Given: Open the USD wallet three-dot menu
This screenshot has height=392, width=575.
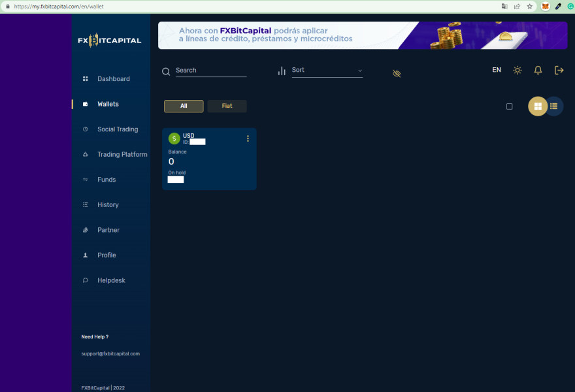Looking at the screenshot, I should pyautogui.click(x=248, y=139).
